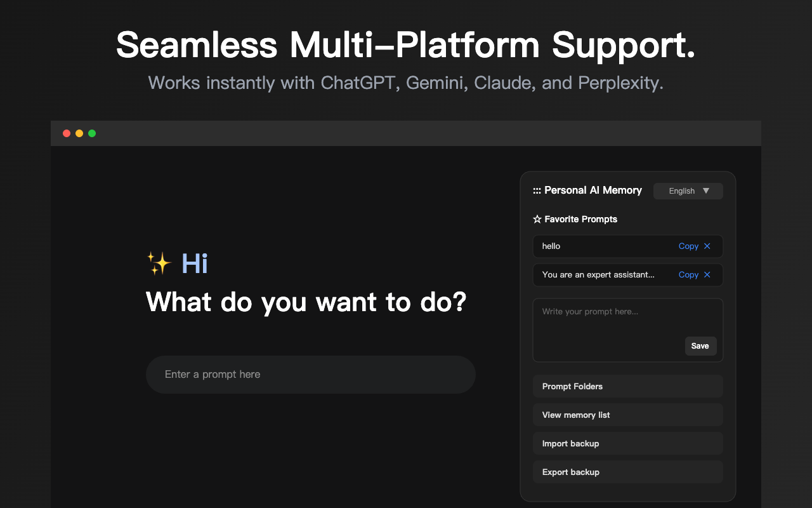Save the new prompt
This screenshot has width=812, height=508.
(700, 345)
